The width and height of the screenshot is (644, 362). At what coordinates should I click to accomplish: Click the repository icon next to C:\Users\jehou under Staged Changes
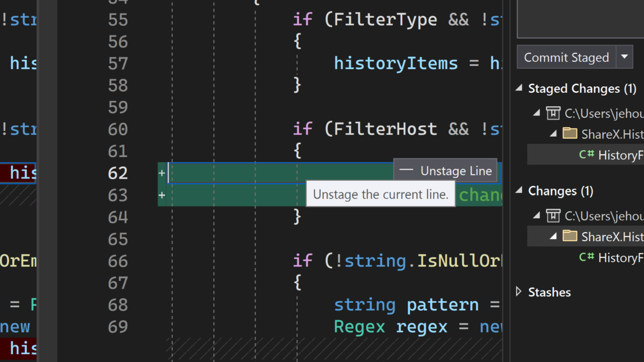tap(553, 113)
